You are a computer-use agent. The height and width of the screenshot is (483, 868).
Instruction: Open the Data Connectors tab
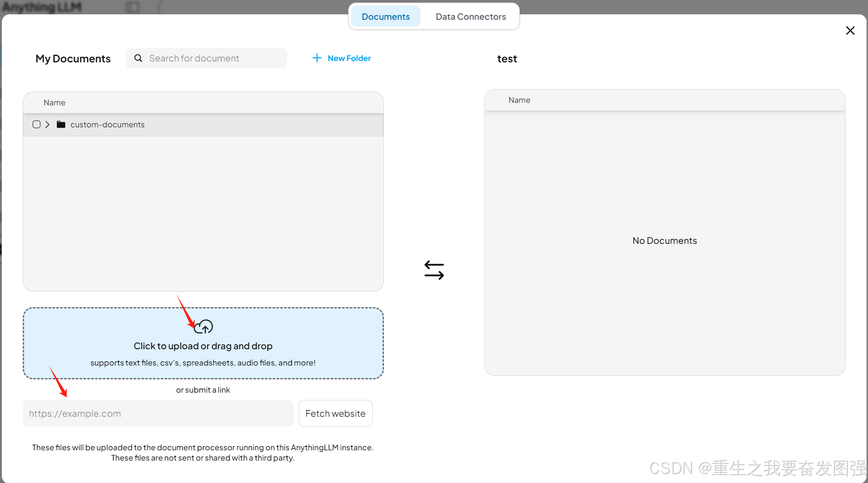tap(471, 16)
